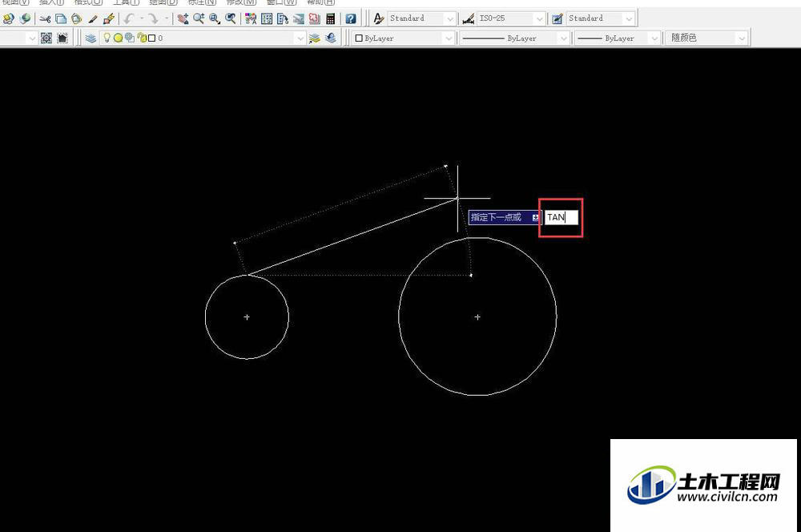Click the Cut scissors icon

pos(45,19)
